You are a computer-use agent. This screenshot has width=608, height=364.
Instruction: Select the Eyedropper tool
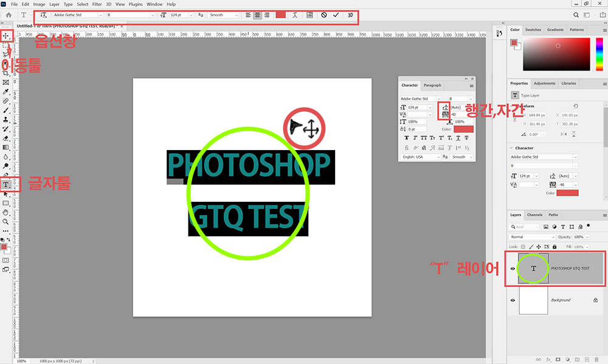tap(5, 92)
